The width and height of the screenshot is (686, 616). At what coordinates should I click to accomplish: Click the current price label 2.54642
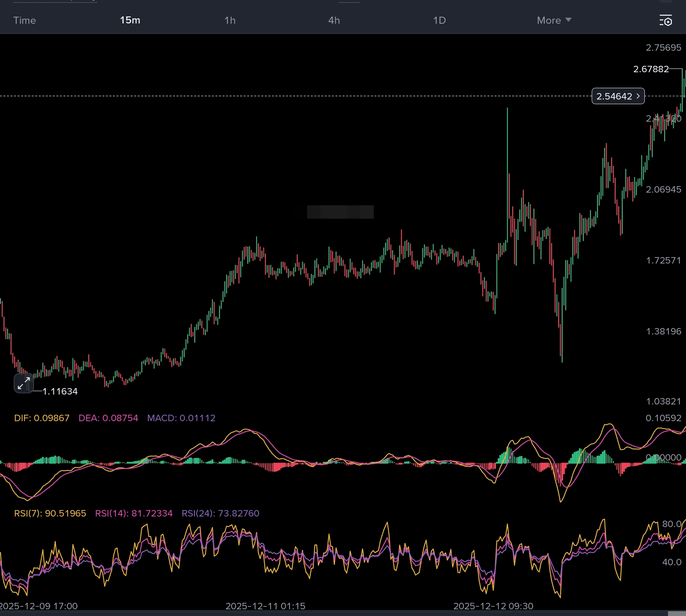tap(614, 97)
